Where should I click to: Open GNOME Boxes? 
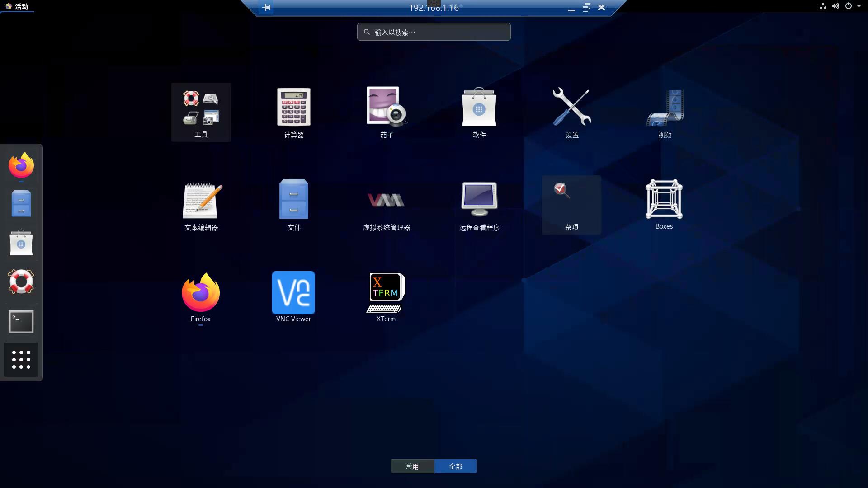(x=664, y=205)
